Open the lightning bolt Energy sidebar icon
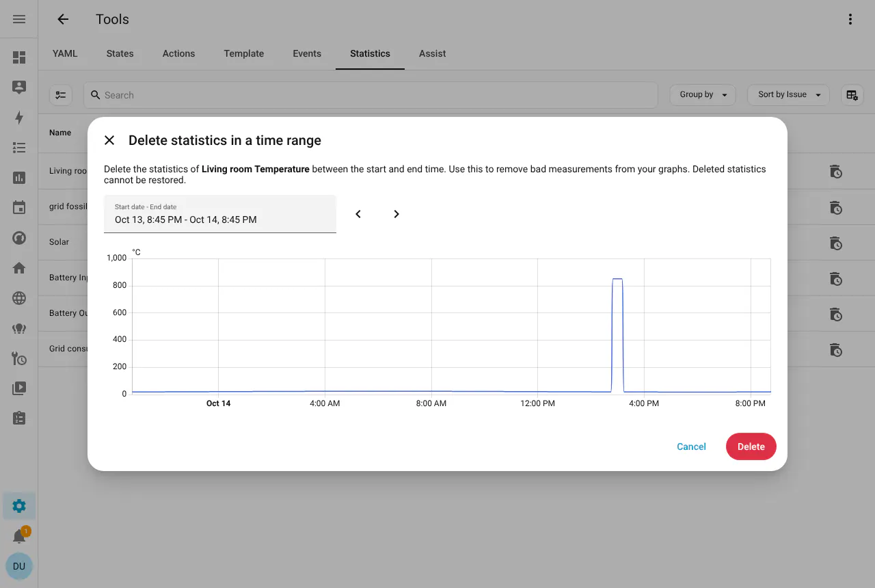 pos(19,118)
